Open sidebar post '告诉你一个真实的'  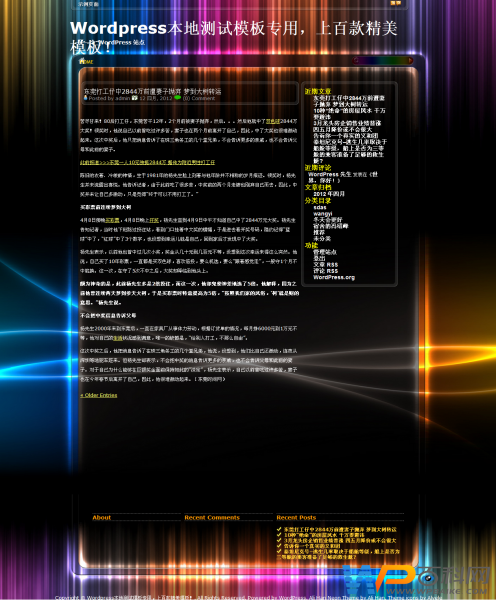[346, 135]
